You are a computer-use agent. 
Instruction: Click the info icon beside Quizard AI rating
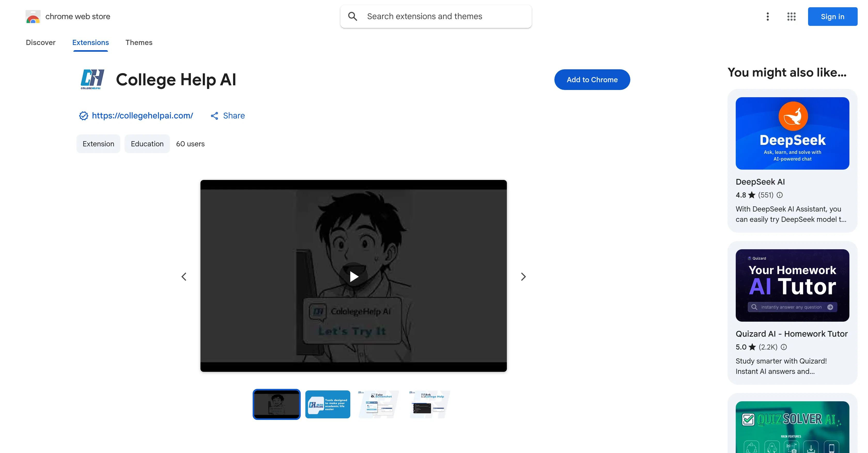tap(784, 347)
